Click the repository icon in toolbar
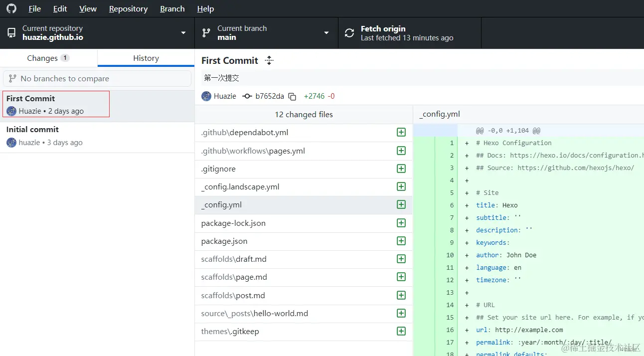Viewport: 644px width, 356px height. tap(11, 33)
